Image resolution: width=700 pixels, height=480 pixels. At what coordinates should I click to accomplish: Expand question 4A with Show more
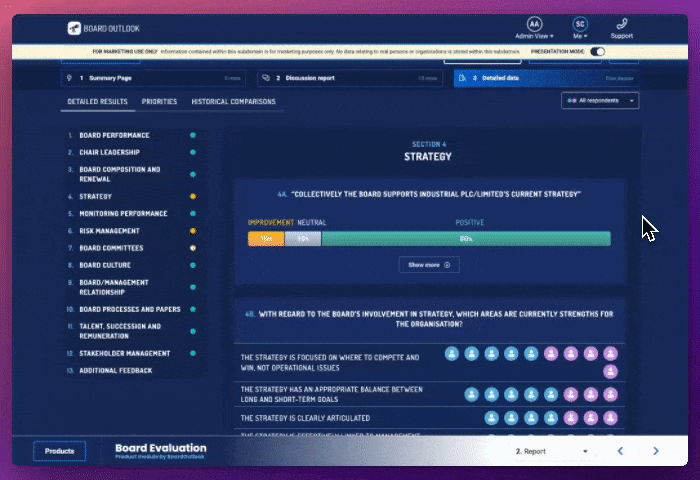tap(429, 265)
